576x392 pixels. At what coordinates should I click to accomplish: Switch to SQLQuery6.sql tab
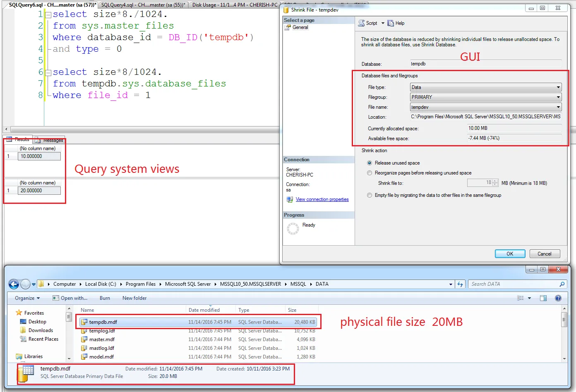52,5
